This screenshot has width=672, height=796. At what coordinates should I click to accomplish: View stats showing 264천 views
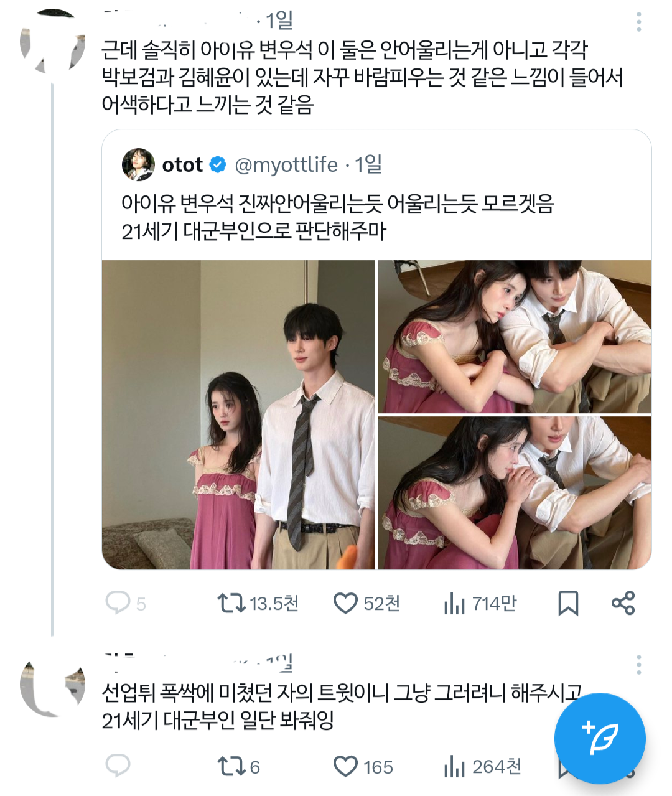point(455,766)
